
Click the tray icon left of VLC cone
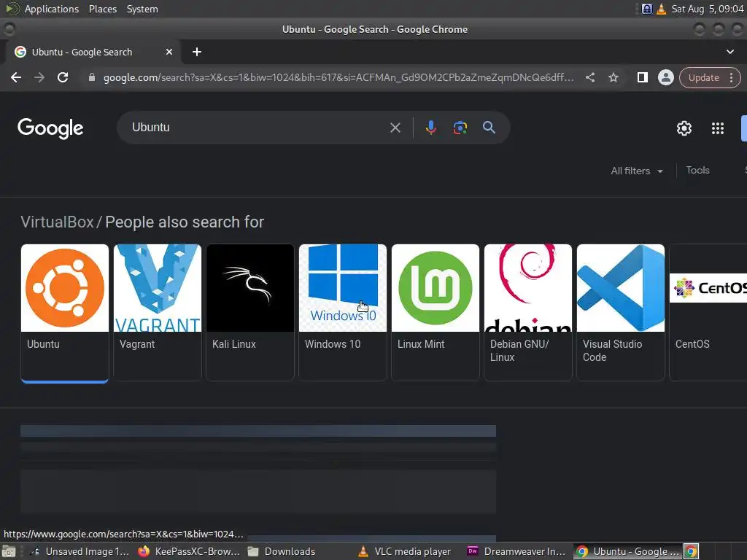[x=646, y=9]
